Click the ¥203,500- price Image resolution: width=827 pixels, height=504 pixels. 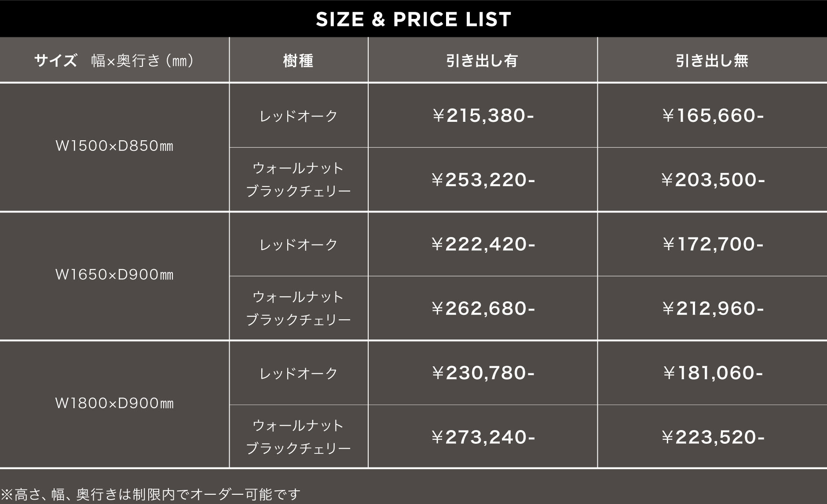713,180
